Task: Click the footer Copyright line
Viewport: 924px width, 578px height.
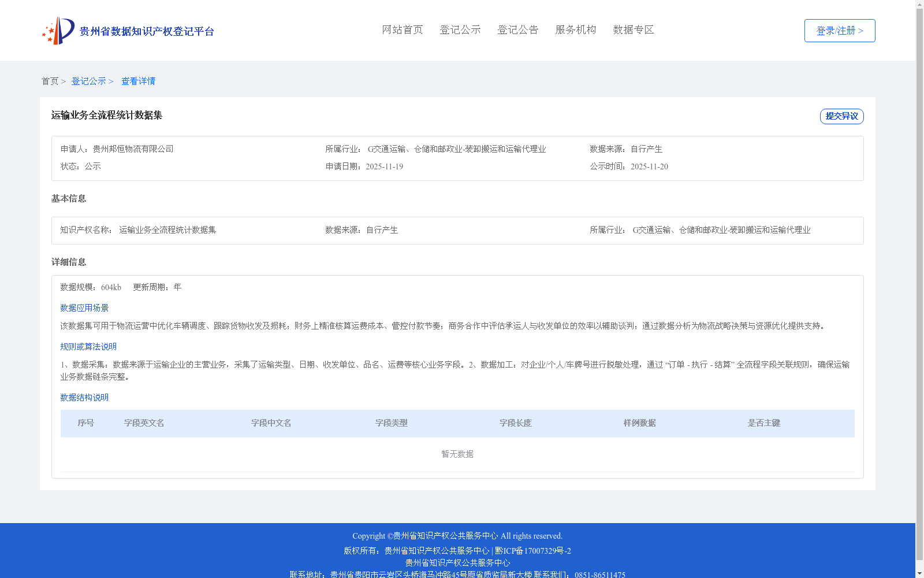Action: pos(457,536)
